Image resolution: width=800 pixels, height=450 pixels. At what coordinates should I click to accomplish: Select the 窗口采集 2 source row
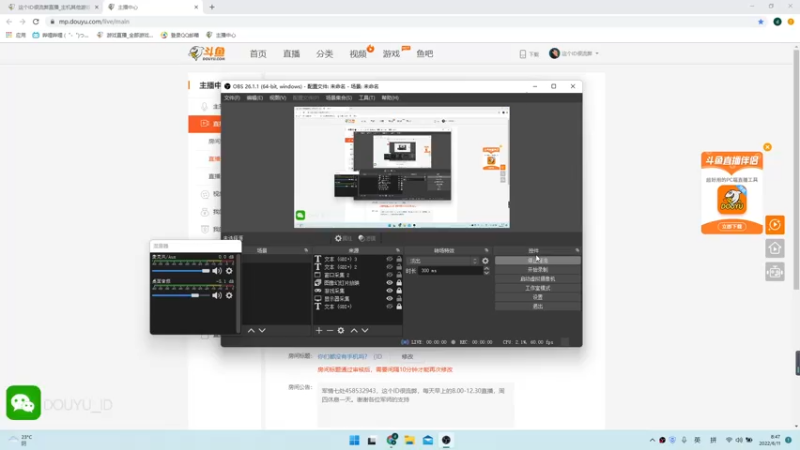(x=358, y=275)
